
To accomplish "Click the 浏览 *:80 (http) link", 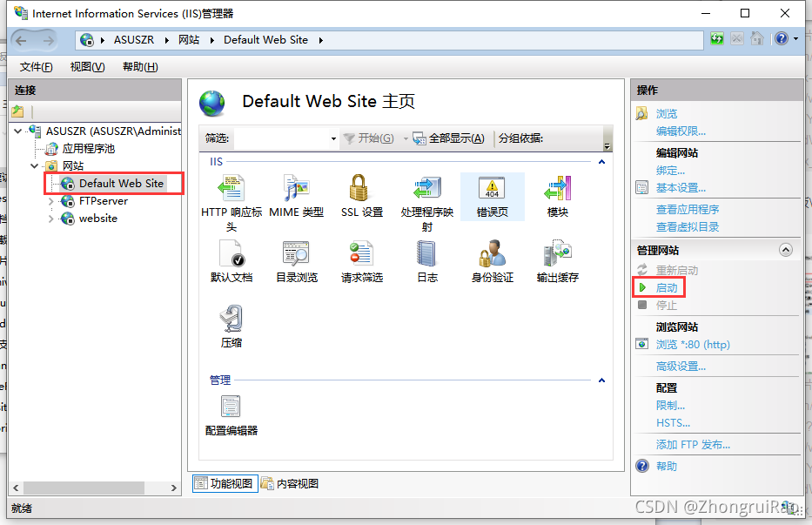I will pyautogui.click(x=693, y=345).
